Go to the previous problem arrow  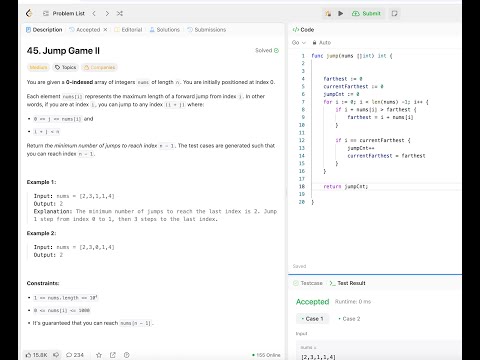[x=94, y=13]
